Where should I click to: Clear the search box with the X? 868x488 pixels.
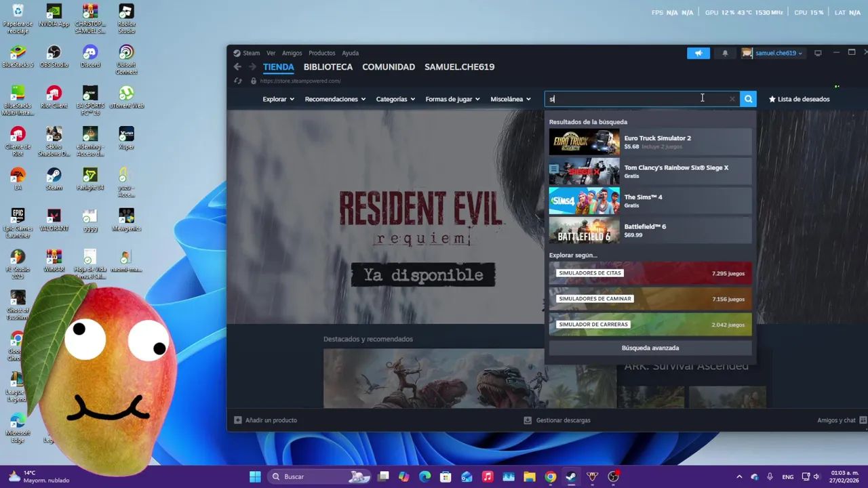[732, 99]
